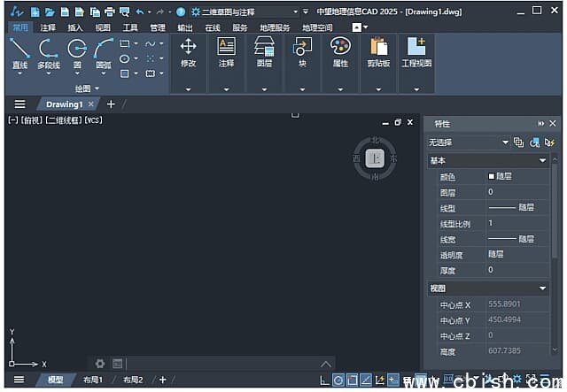Viewport: 567px width, 392px height.
Task: Toggle ortho mode in status bar
Action: coord(325,380)
